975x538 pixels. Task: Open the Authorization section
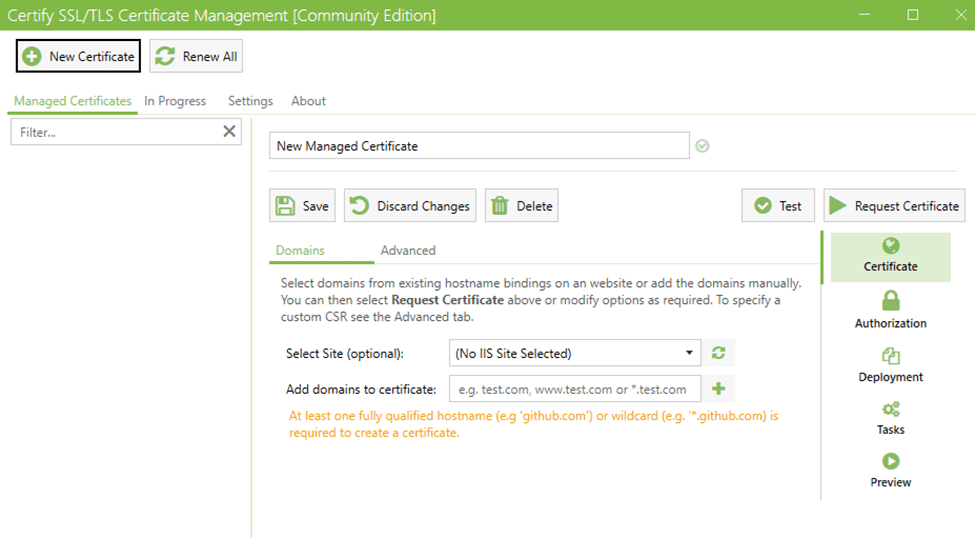click(x=890, y=309)
